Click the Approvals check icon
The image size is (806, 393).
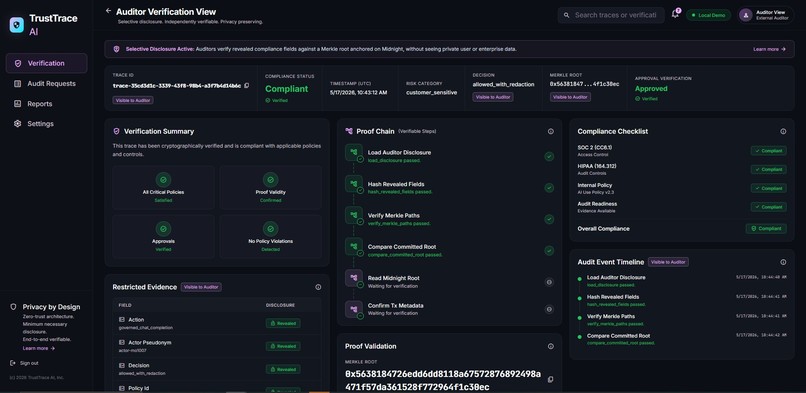click(x=163, y=229)
